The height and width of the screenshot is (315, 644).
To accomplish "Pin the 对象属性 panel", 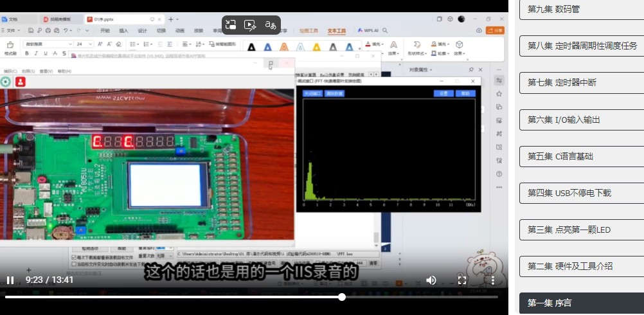I will click(x=471, y=70).
